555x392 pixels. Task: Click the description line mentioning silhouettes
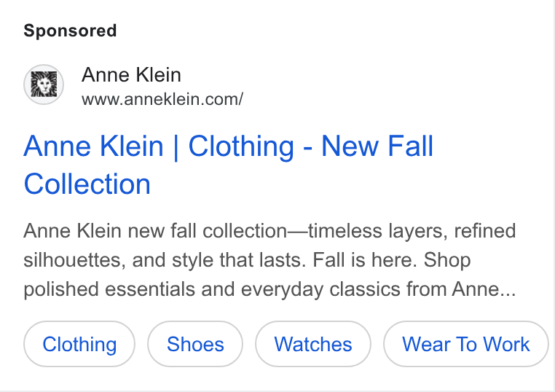247,260
